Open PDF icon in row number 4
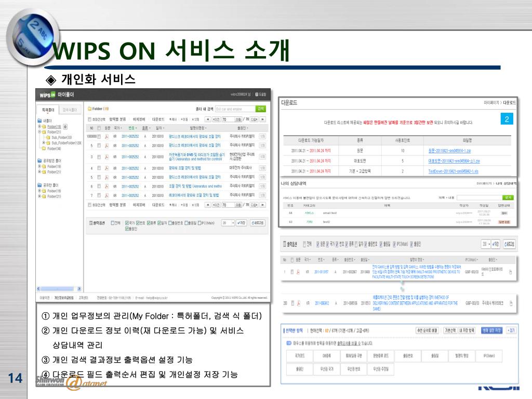 [107, 168]
